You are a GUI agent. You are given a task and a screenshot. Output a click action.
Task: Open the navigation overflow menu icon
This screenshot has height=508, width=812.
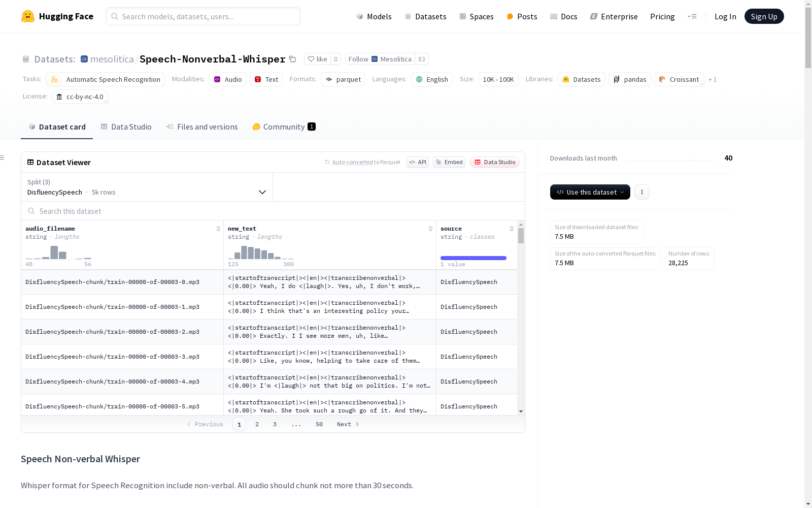tap(692, 16)
